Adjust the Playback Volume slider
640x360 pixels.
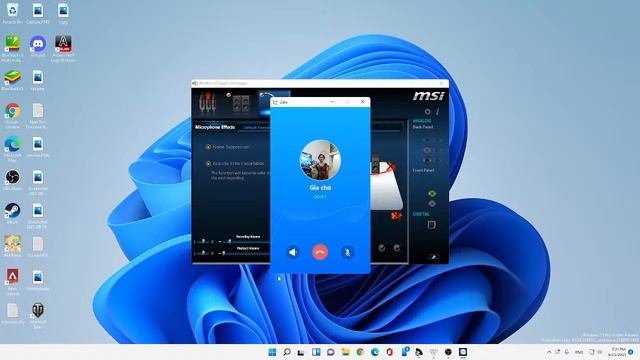click(x=224, y=253)
